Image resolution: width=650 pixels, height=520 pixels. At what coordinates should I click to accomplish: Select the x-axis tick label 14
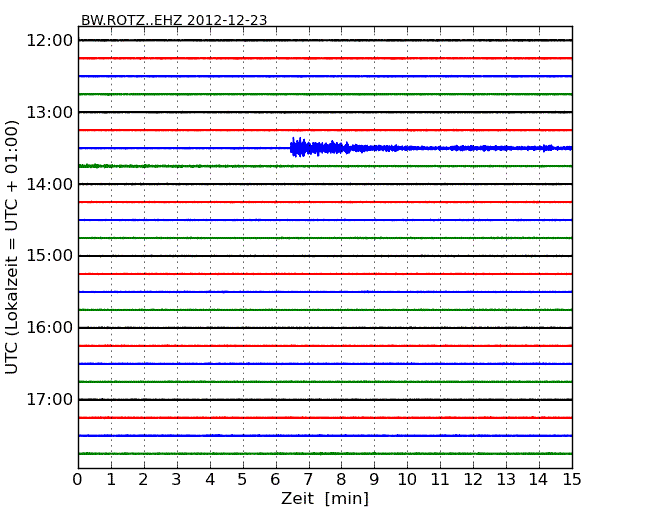538,480
